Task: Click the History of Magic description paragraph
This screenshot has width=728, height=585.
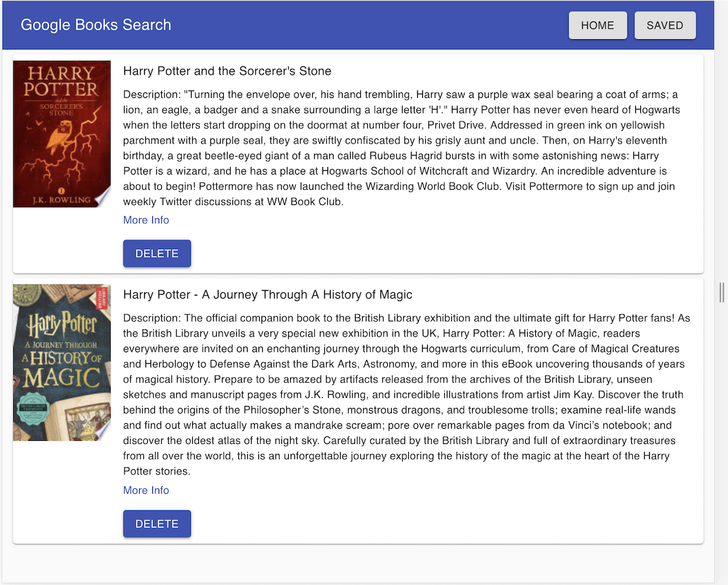Action: pos(407,395)
